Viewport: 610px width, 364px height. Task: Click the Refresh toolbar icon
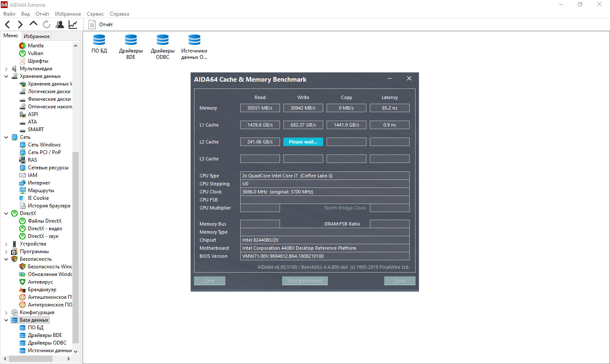(47, 25)
